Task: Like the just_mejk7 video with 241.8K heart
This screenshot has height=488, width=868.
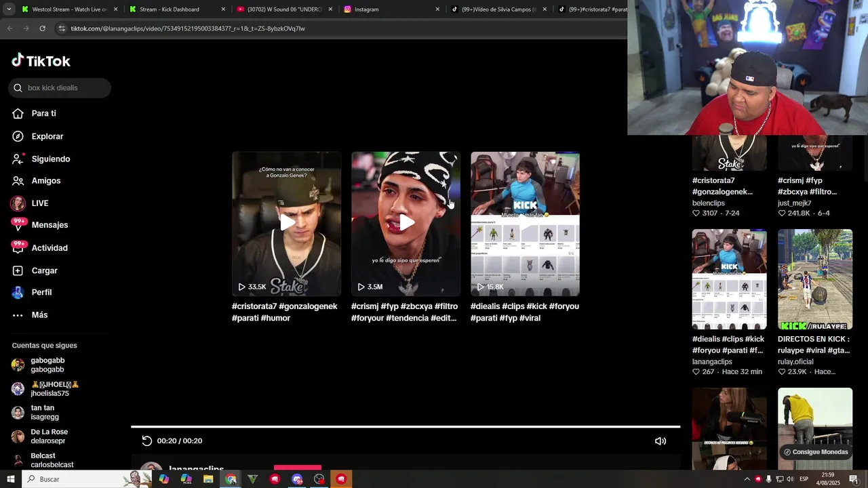Action: pyautogui.click(x=782, y=213)
